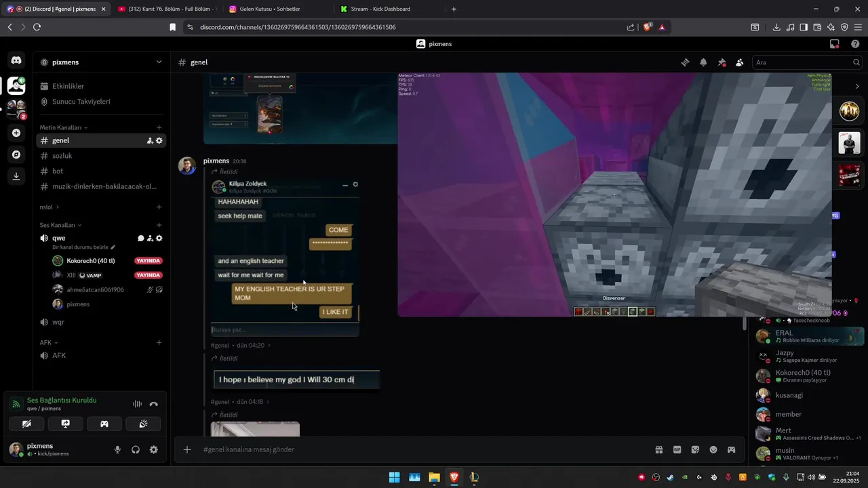868x488 pixels.
Task: Mute microphone in user panel
Action: (x=117, y=449)
